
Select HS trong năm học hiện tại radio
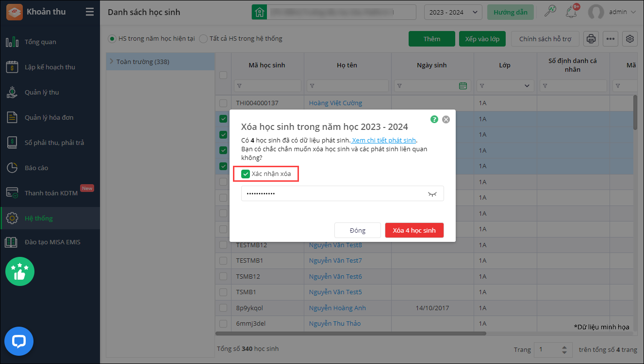click(x=112, y=39)
